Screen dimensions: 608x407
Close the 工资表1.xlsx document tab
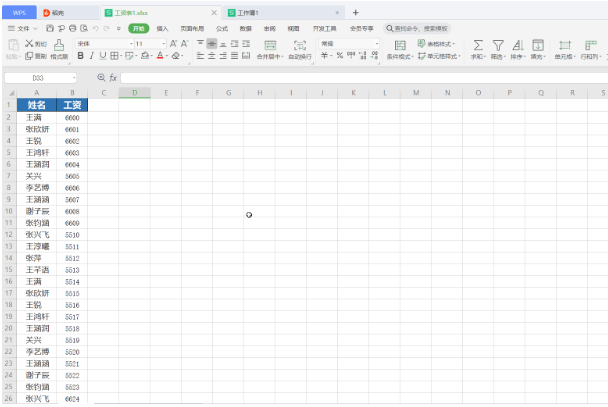point(214,13)
